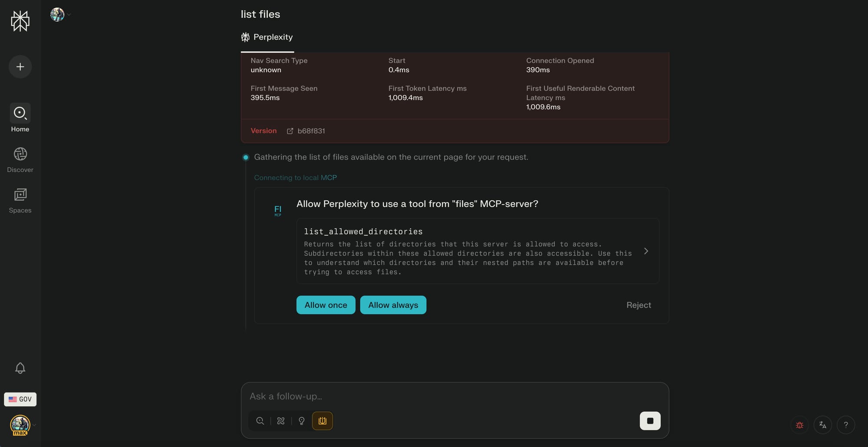Click the Allow once button
868x447 pixels.
point(325,305)
